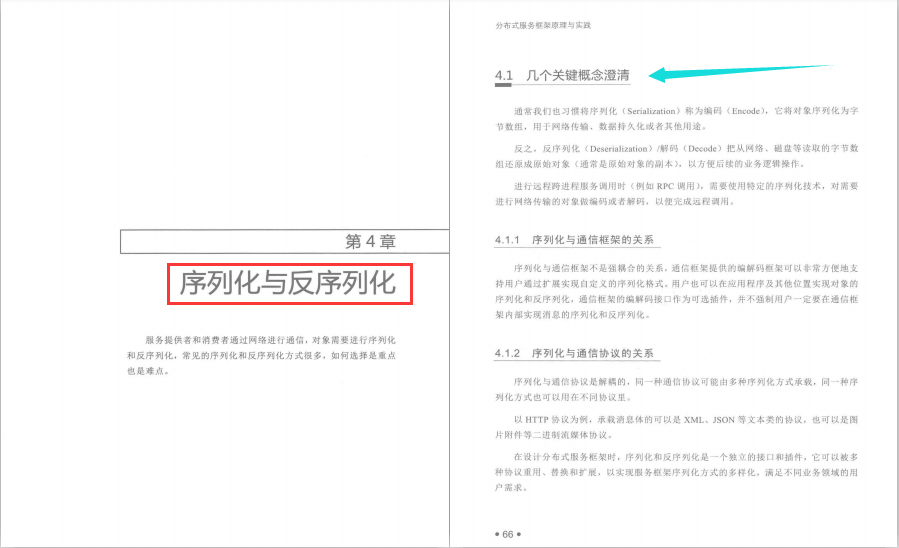Click the section heading 4.1 几个关键概念澄清
Image resolution: width=899 pixels, height=548 pixels.
[562, 75]
